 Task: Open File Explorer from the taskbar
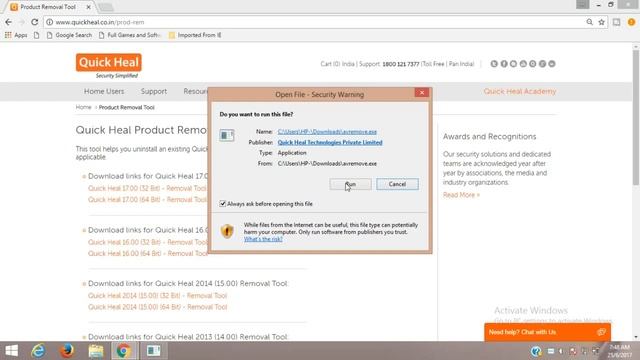point(96,351)
